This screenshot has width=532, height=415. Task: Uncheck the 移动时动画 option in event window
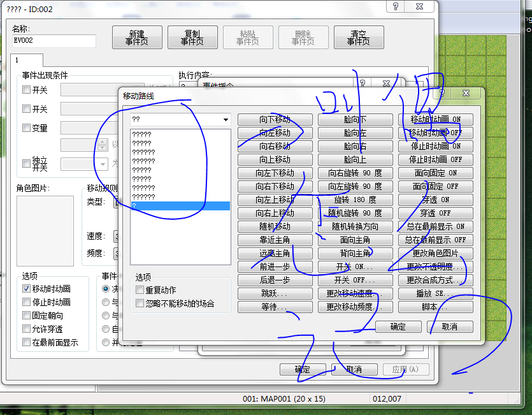26,289
